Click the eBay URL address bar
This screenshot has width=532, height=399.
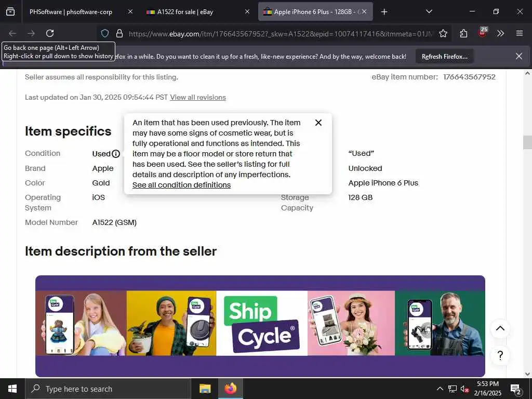(x=281, y=34)
